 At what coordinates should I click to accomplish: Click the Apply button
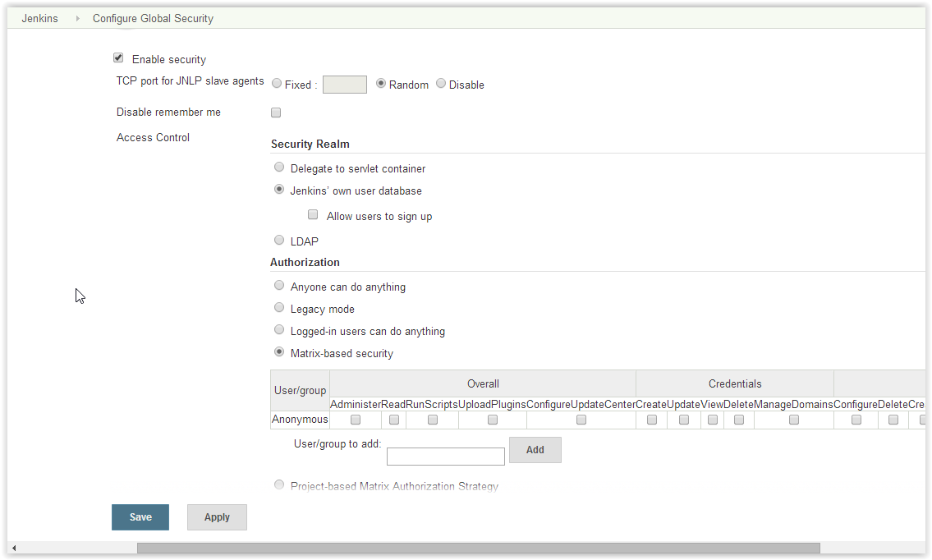(x=217, y=517)
